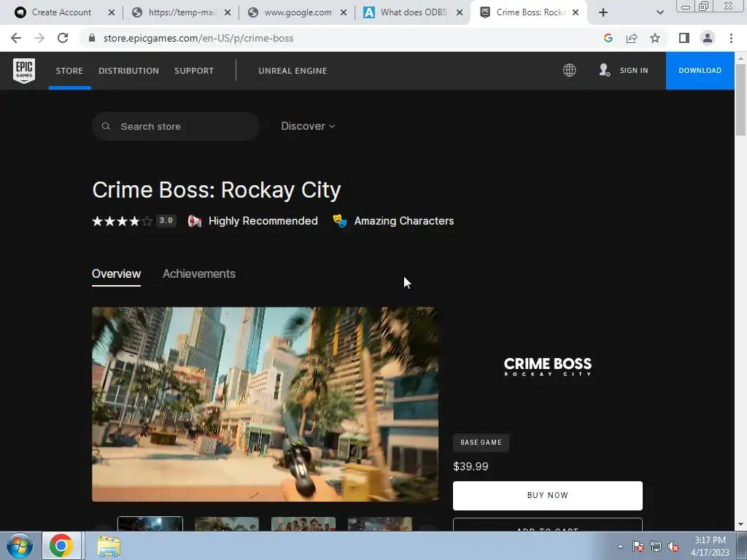This screenshot has height=560, width=747.
Task: Click the search magnifier icon
Action: coord(107,126)
